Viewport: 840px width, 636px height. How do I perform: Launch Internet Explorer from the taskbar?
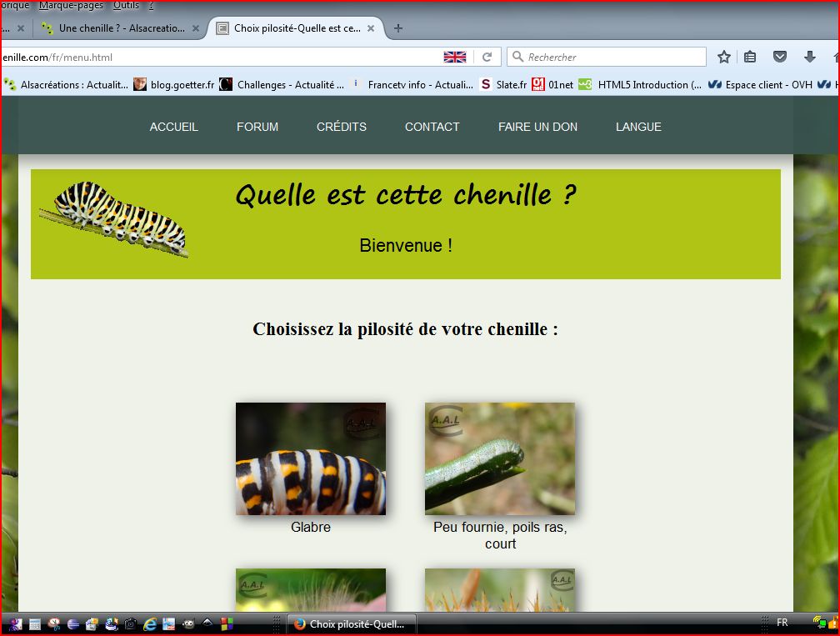pos(149,623)
